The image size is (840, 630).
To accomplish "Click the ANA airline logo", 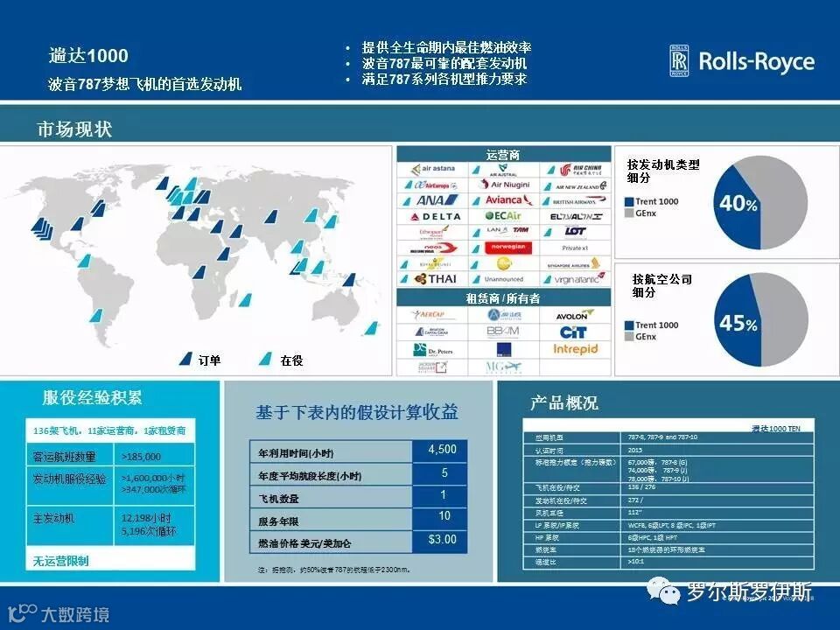I will tap(437, 200).
